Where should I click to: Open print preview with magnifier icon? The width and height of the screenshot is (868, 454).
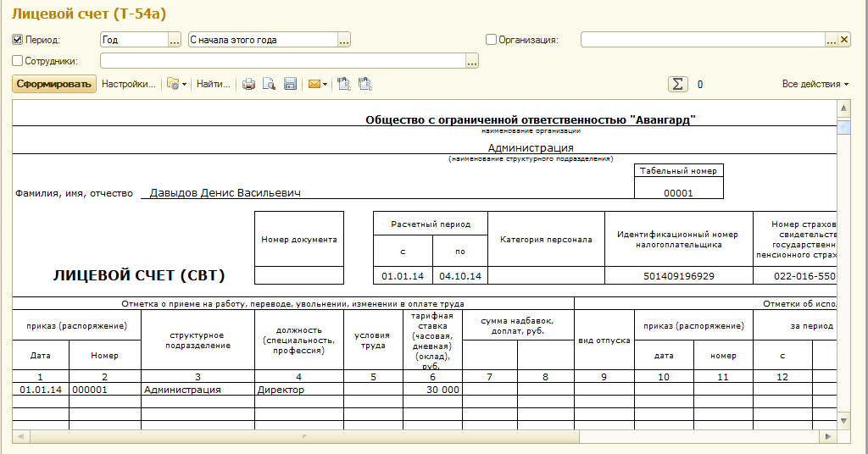(x=269, y=84)
